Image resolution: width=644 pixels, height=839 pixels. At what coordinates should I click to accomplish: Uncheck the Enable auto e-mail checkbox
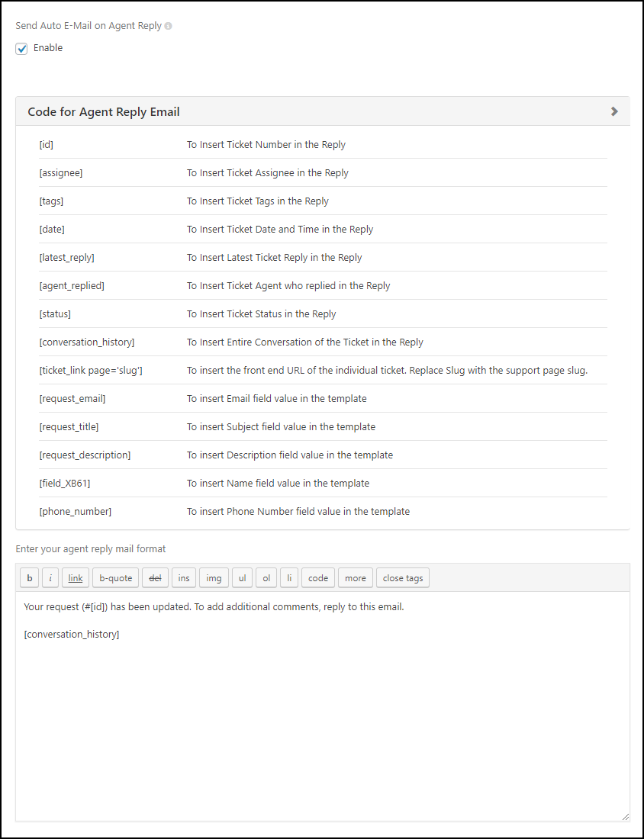pos(22,49)
